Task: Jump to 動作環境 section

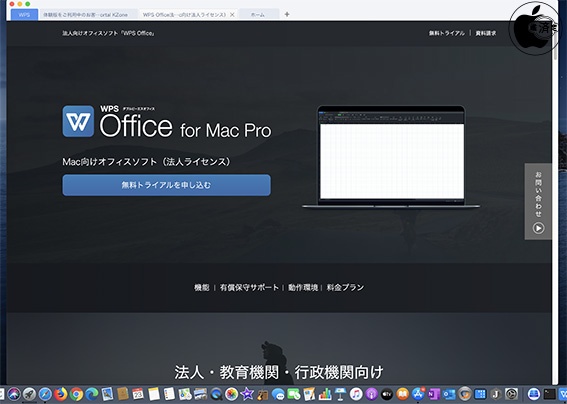Action: (x=303, y=288)
